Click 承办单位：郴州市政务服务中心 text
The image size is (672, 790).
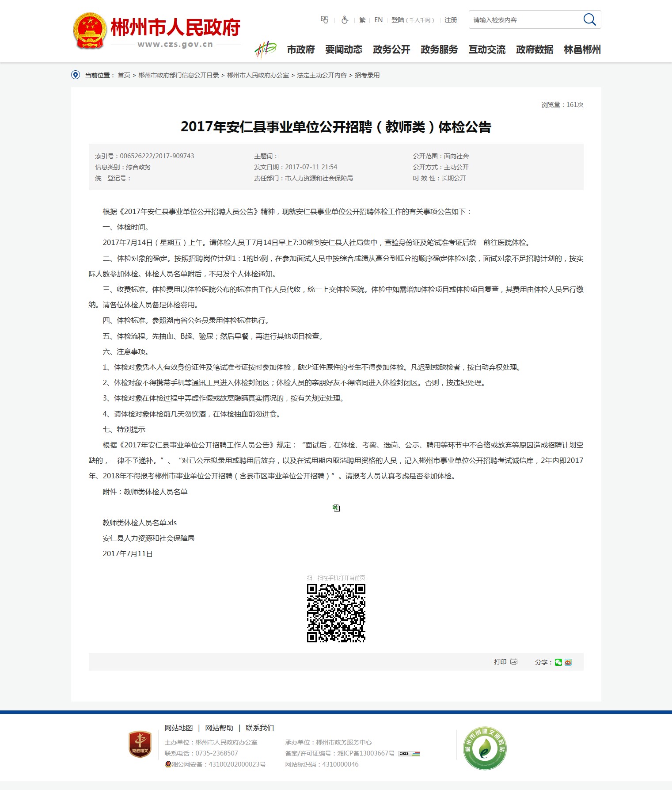pos(328,742)
